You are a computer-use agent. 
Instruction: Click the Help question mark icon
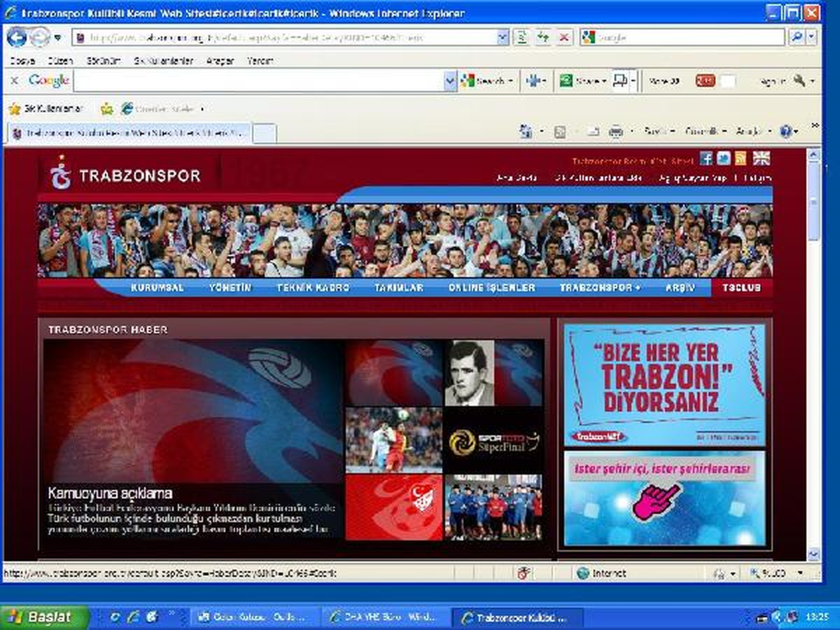tap(785, 131)
